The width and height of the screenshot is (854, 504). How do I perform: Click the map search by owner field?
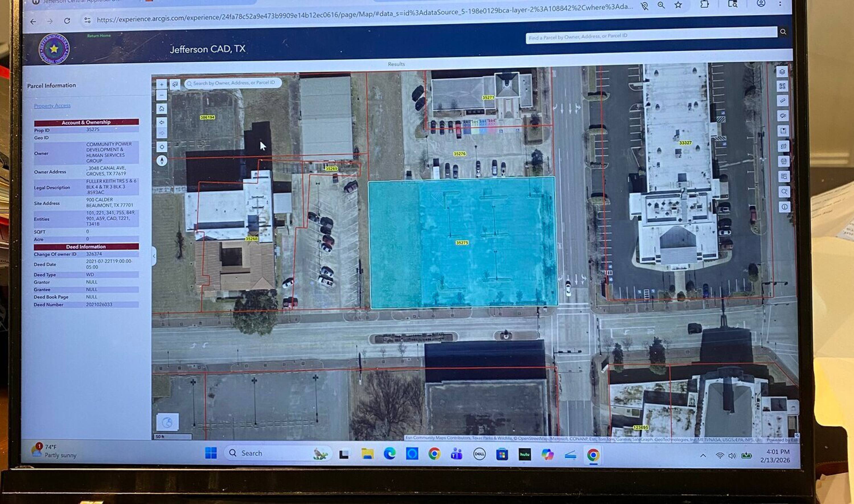[233, 83]
